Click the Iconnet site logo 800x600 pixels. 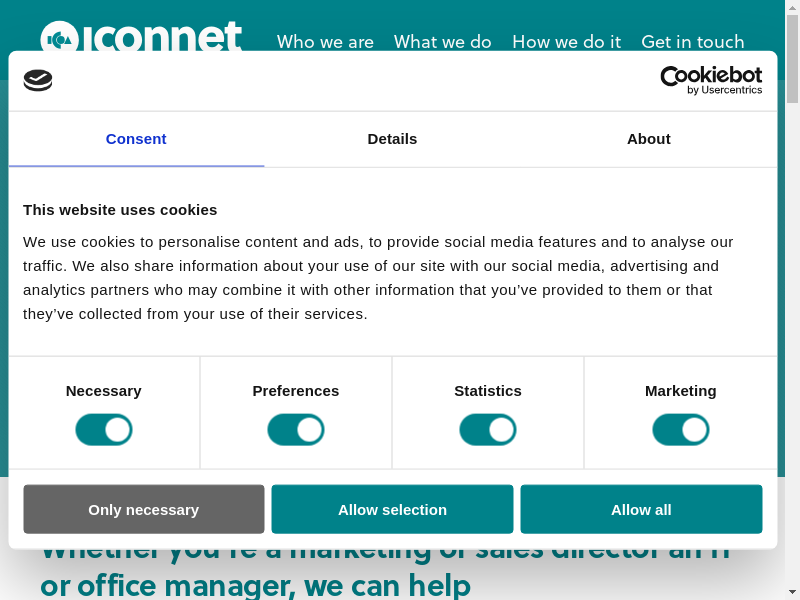tap(141, 38)
